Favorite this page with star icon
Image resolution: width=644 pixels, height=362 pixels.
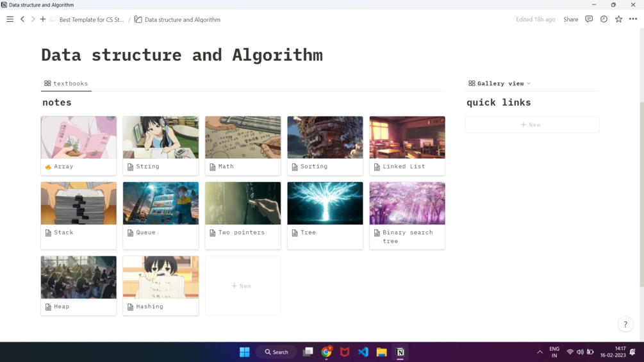[618, 19]
